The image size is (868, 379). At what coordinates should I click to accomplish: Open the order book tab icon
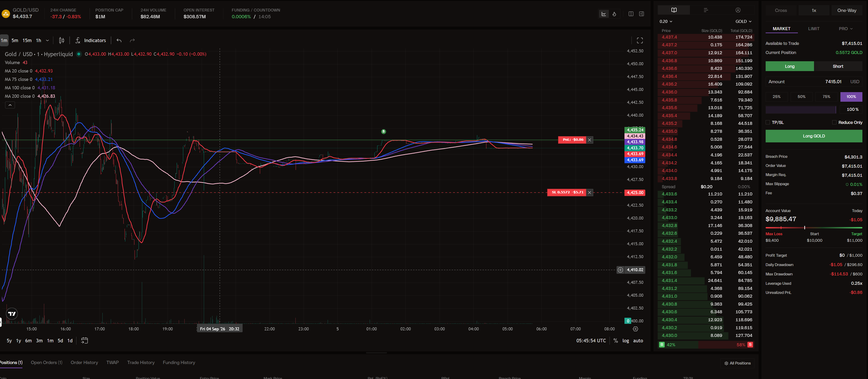click(x=674, y=10)
